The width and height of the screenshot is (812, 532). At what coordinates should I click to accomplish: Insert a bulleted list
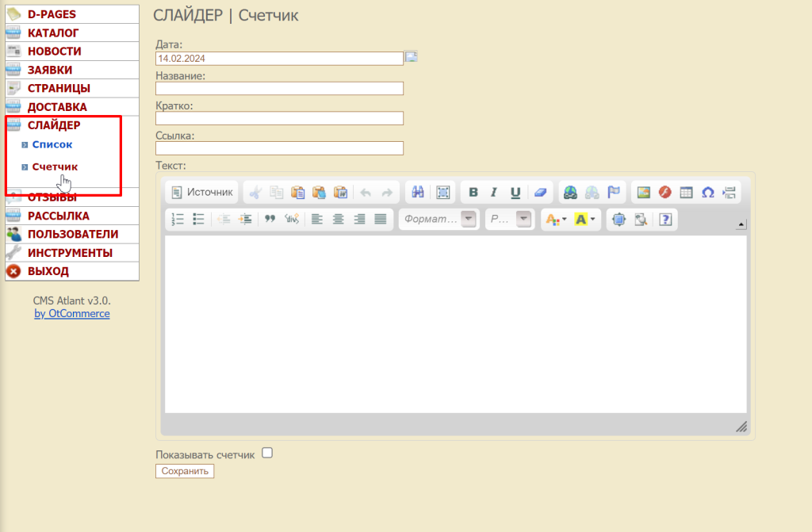[x=198, y=219]
